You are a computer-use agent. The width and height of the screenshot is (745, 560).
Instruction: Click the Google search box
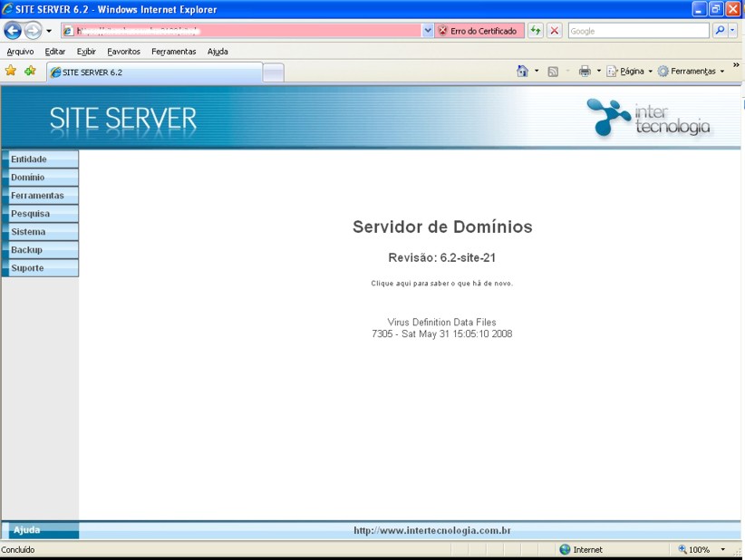pyautogui.click(x=639, y=31)
